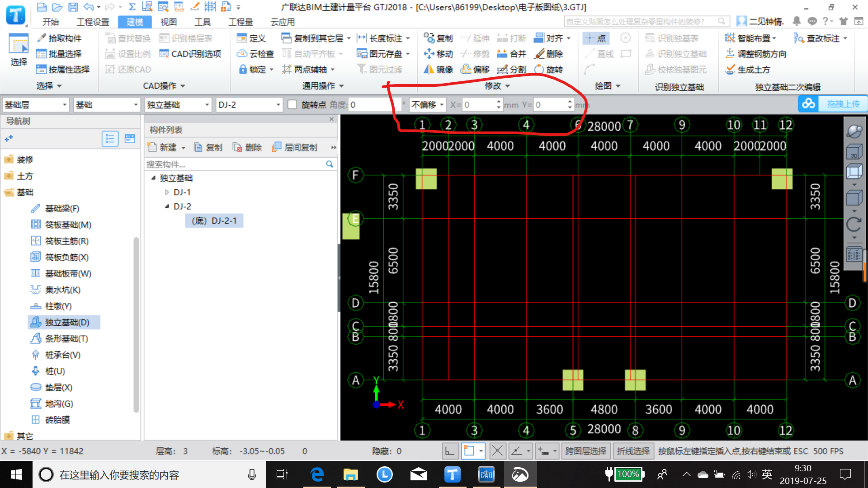This screenshot has width=868, height=488.
Task: Click the 层间复制 inter-floor copy button
Action: pyautogui.click(x=295, y=147)
